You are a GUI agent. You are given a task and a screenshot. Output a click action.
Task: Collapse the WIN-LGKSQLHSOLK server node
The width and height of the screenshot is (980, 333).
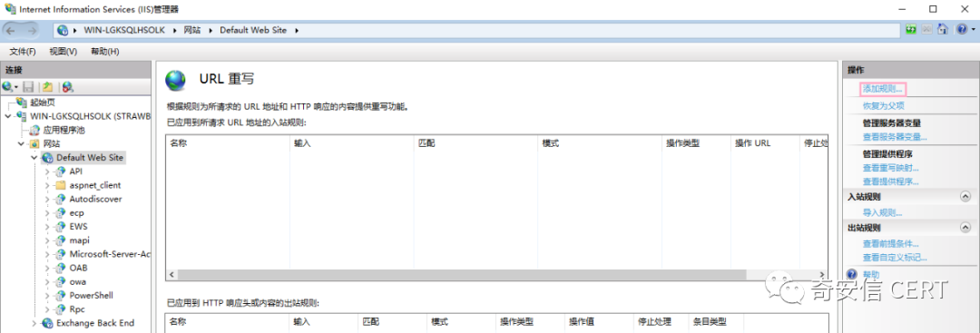click(x=7, y=116)
